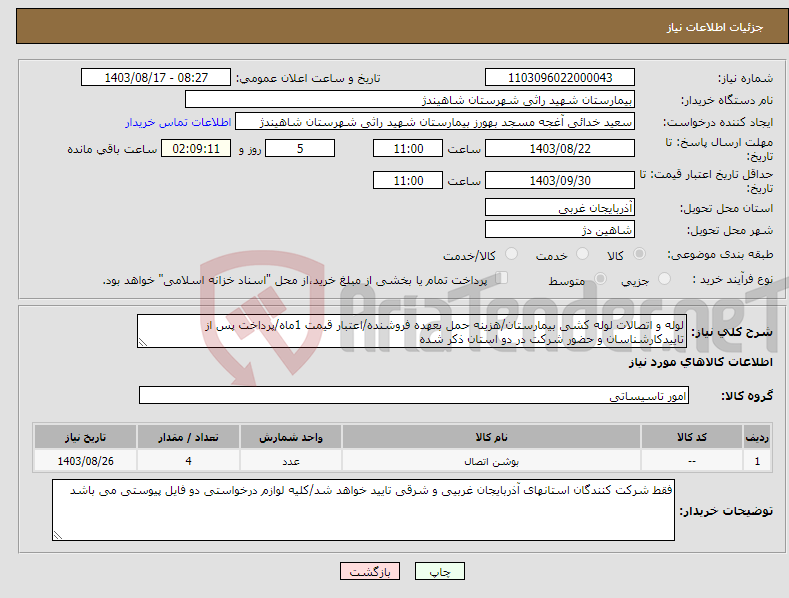Click the کد کالا column header
789x598 pixels.
[692, 437]
